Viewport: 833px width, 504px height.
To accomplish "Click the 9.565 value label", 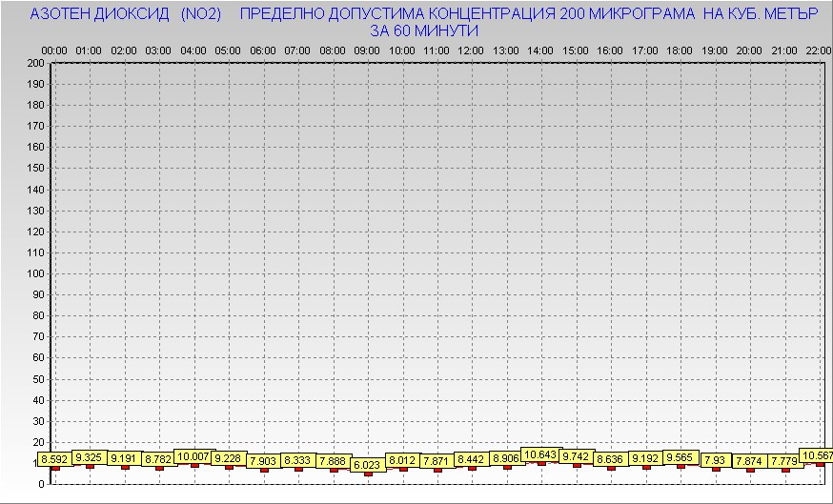I will [681, 457].
